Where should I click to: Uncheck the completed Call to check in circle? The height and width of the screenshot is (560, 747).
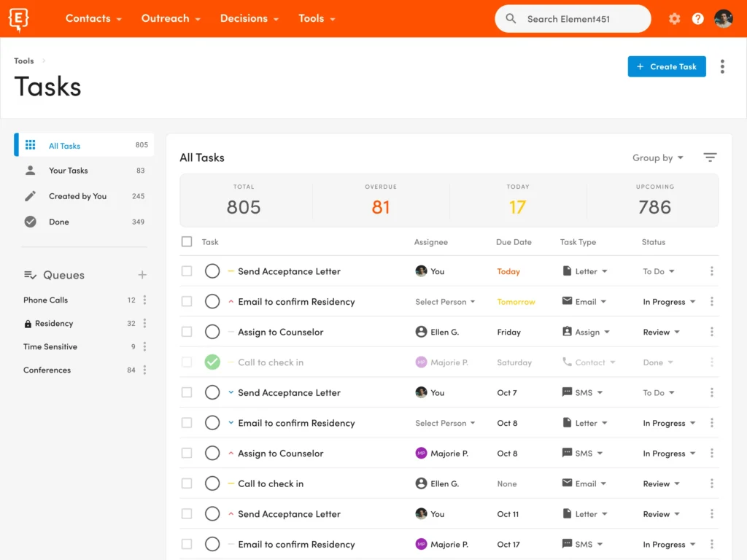[x=212, y=362]
